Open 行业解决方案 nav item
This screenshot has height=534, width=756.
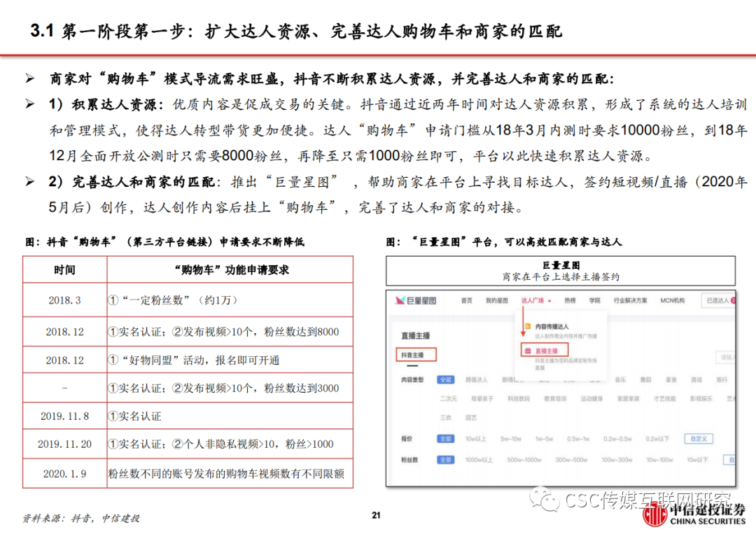(631, 301)
